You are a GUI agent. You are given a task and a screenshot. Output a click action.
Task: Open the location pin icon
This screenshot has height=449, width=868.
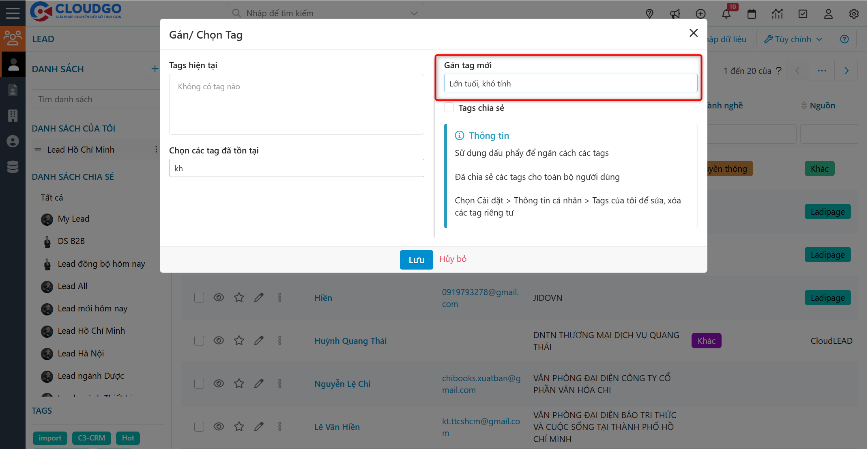[x=649, y=14]
